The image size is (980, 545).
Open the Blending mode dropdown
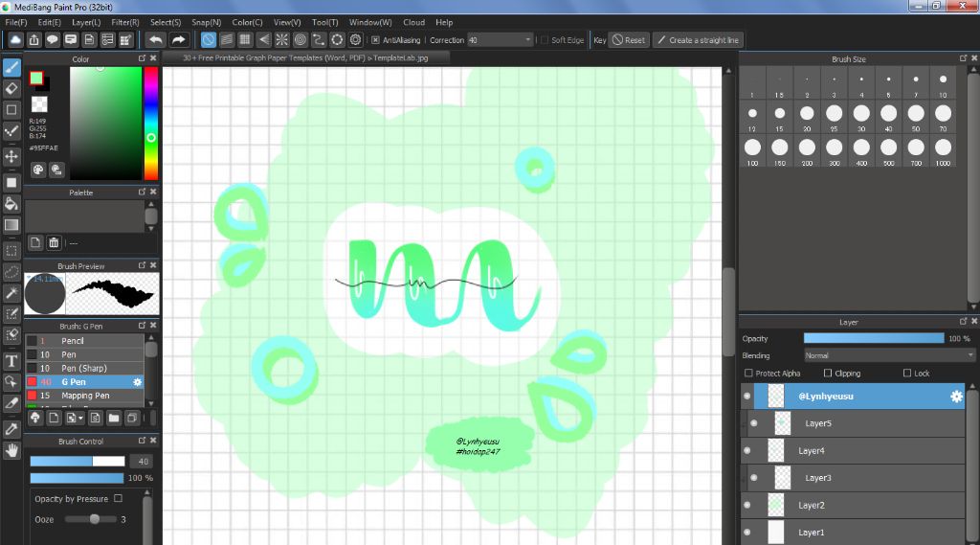point(889,355)
